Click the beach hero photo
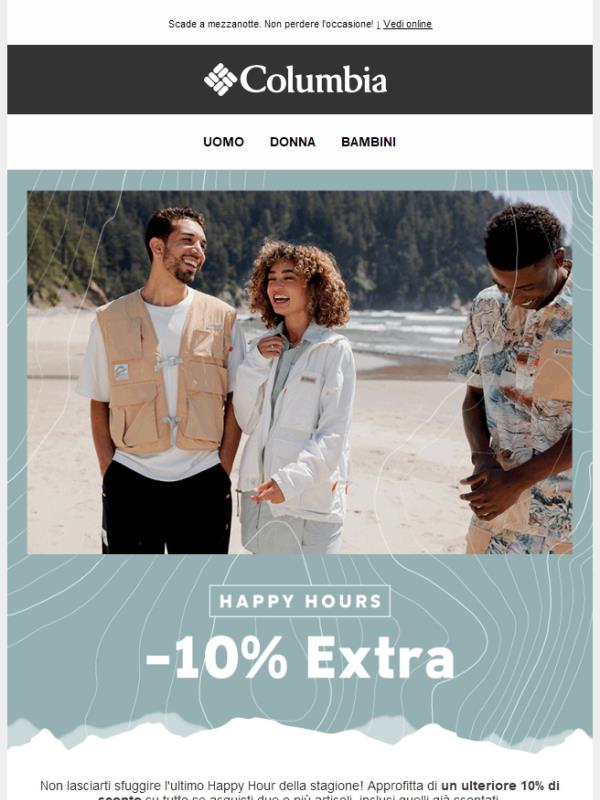Image resolution: width=600 pixels, height=800 pixels. [x=300, y=372]
